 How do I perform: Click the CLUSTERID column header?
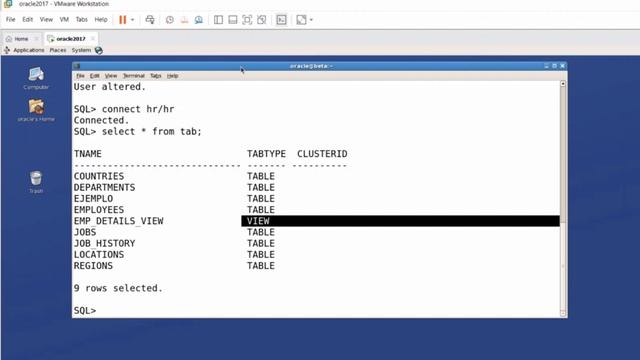(x=322, y=154)
